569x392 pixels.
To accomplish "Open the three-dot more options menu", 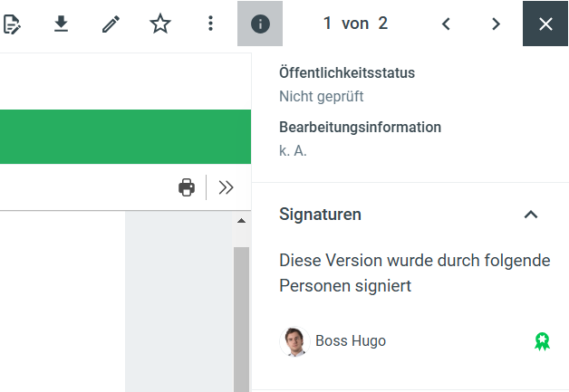I will point(210,24).
